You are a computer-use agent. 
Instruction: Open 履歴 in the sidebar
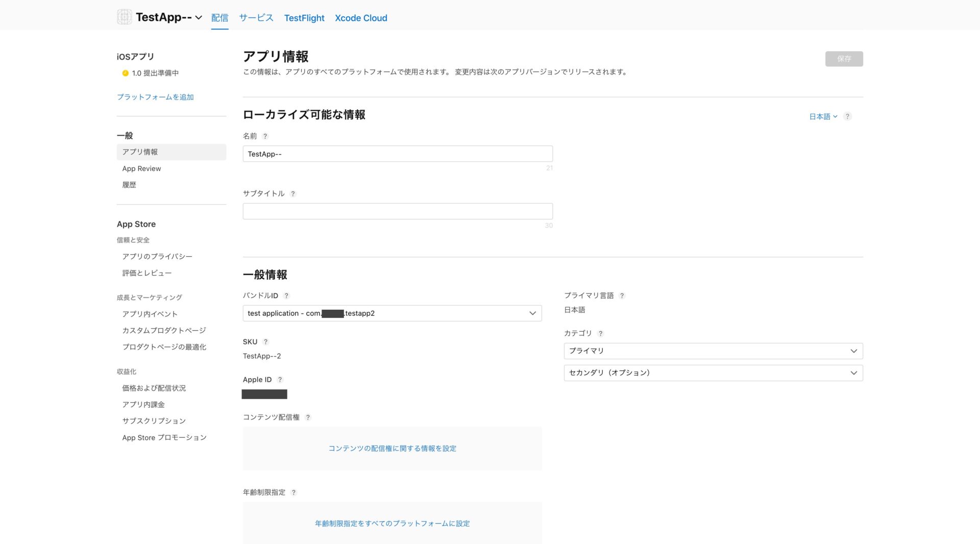129,185
